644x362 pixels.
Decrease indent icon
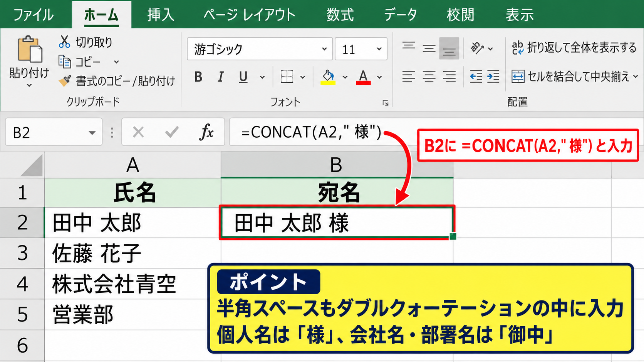coord(476,77)
